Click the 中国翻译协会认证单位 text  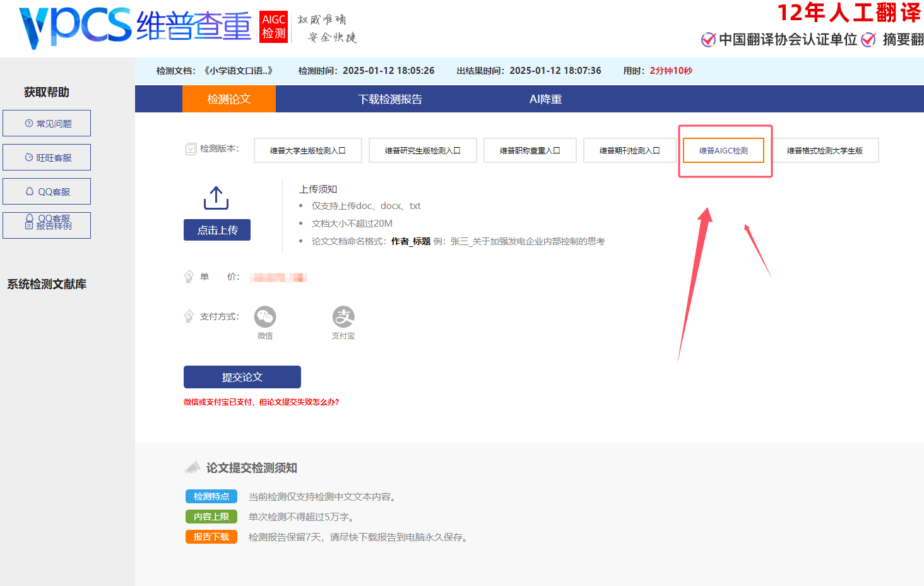coord(788,40)
